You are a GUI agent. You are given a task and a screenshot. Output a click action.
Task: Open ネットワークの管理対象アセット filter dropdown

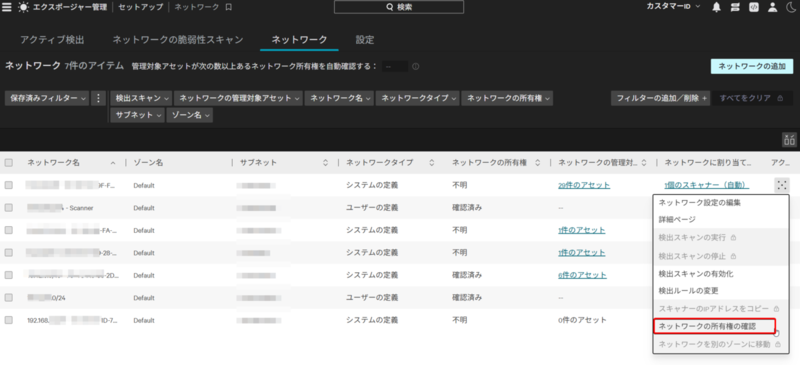tap(238, 98)
